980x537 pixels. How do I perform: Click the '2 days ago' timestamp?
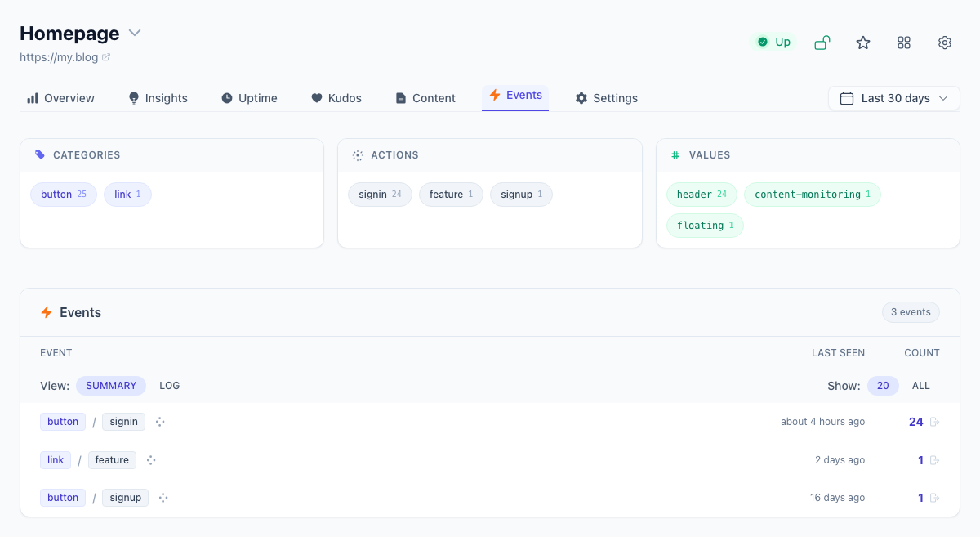pyautogui.click(x=840, y=460)
